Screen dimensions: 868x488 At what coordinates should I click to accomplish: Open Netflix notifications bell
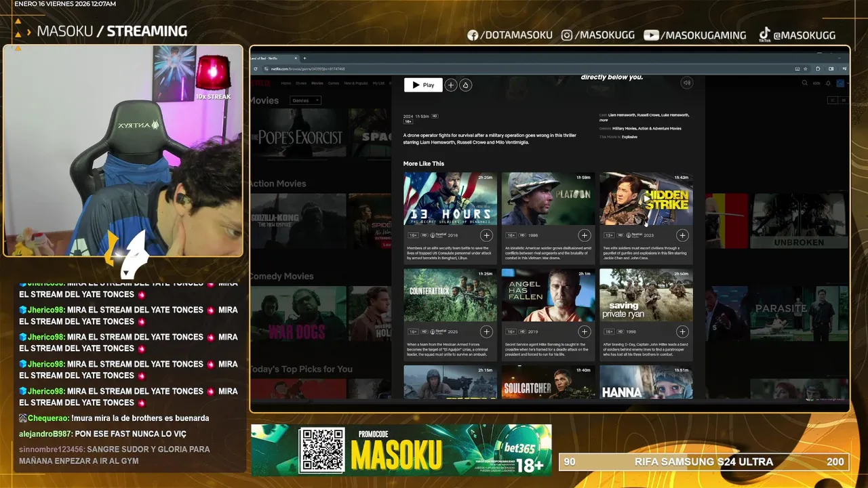(828, 83)
